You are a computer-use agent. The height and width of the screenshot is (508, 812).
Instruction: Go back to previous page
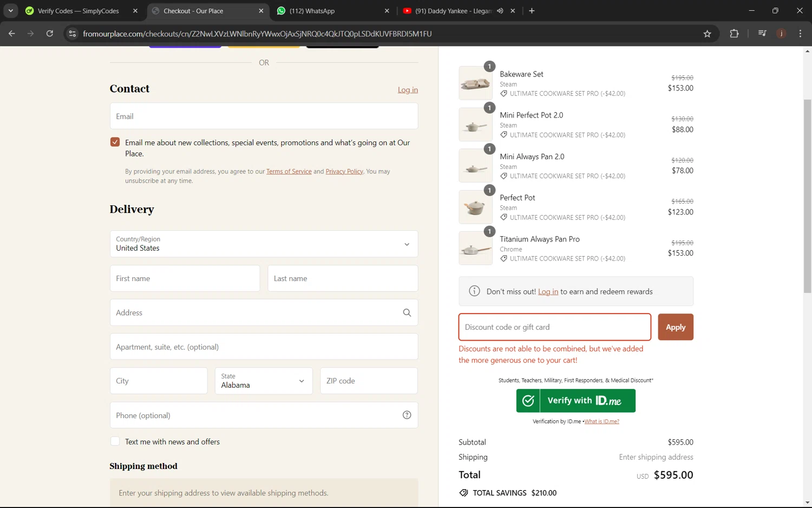click(x=12, y=34)
